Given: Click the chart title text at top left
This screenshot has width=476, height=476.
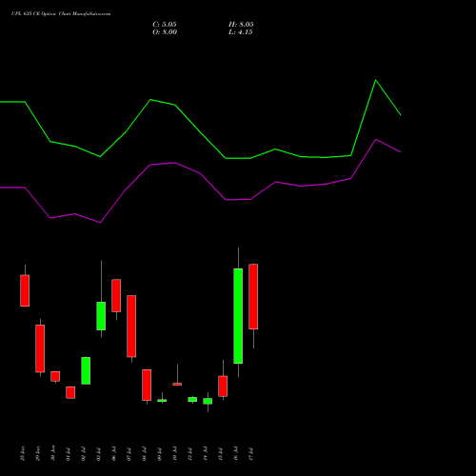Looking at the screenshot, I should pyautogui.click(x=61, y=14).
